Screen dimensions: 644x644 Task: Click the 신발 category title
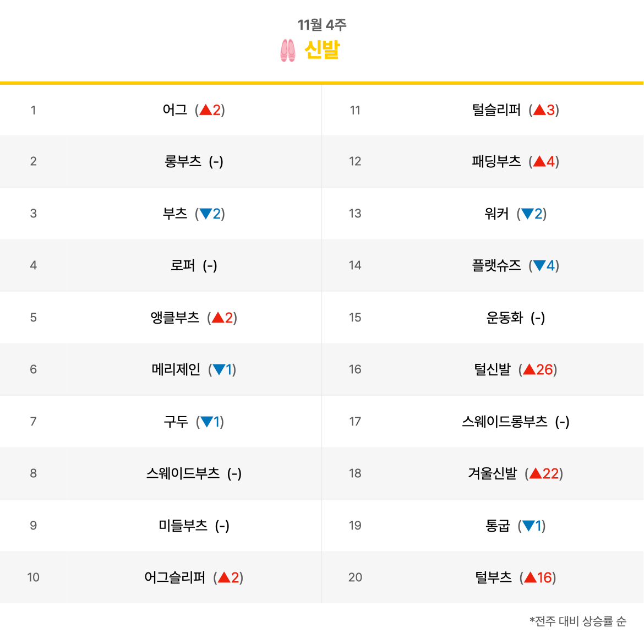pyautogui.click(x=322, y=50)
